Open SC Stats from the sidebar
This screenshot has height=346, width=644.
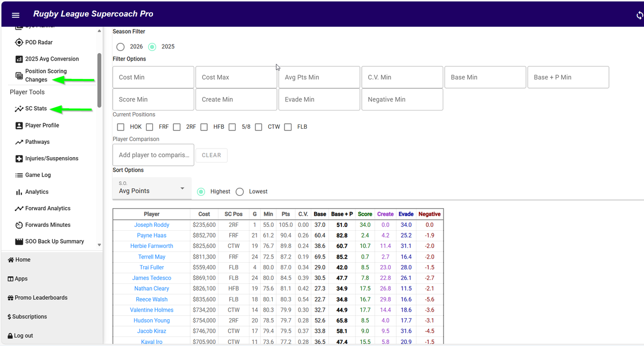tap(36, 109)
